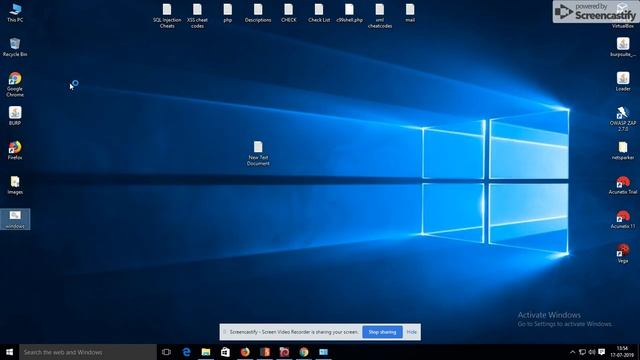
Task: Select the XSS cheat codes file
Action: pos(197,16)
